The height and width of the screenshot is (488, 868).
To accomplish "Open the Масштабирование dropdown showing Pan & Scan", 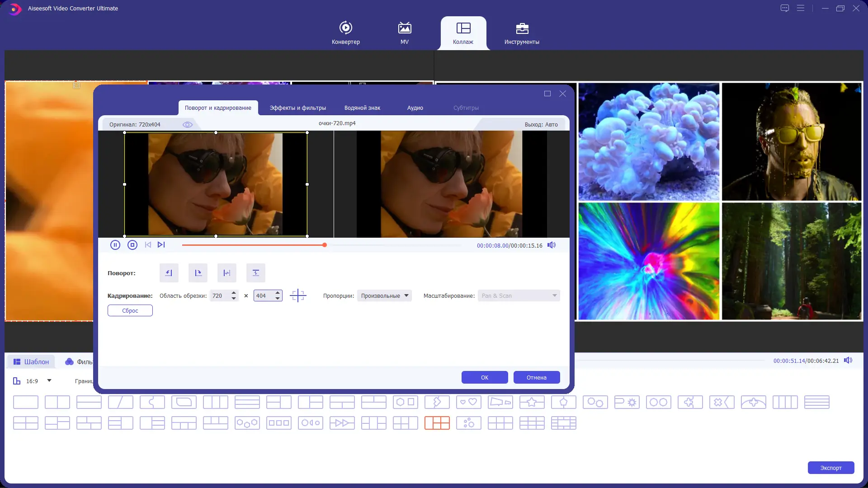I will [x=519, y=296].
